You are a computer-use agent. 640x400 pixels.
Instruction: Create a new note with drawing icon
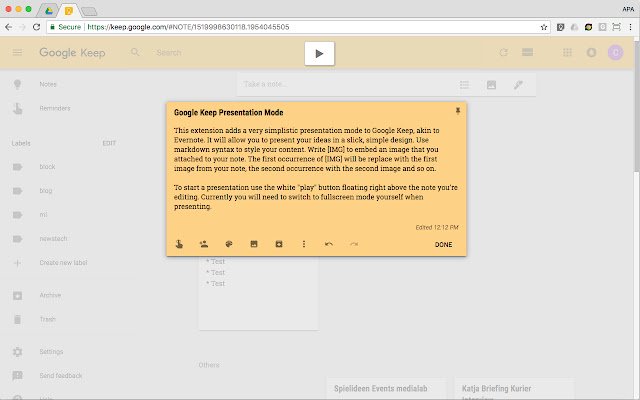[x=518, y=85]
